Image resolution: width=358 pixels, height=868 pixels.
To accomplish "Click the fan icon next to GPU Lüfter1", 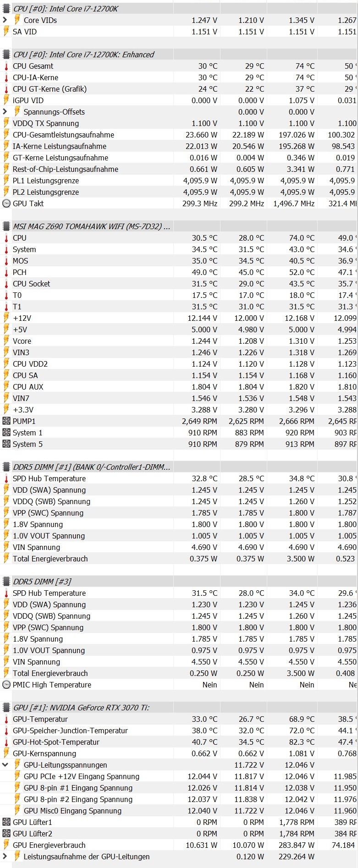I will tap(6, 822).
